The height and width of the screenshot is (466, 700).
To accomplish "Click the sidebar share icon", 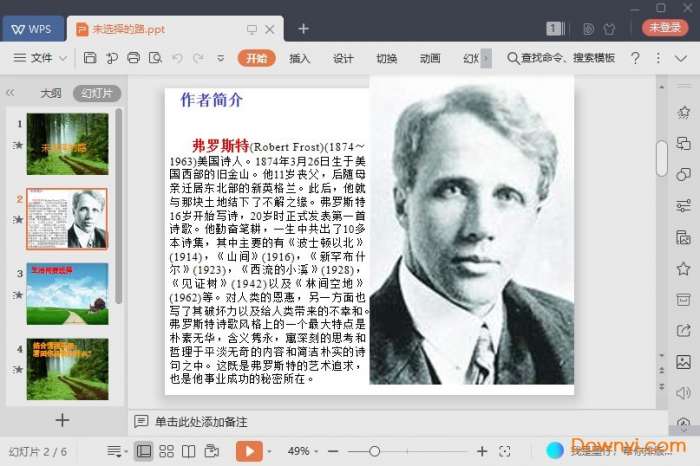I will tap(683, 331).
